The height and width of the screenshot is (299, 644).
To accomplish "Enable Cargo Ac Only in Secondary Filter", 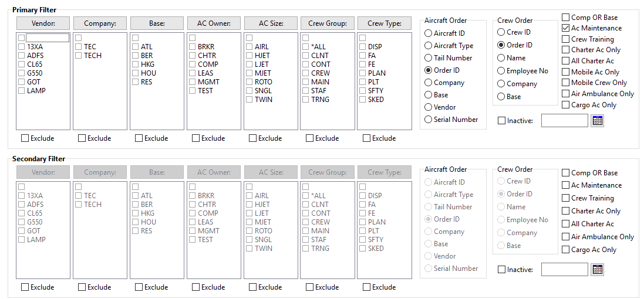I will pos(566,250).
